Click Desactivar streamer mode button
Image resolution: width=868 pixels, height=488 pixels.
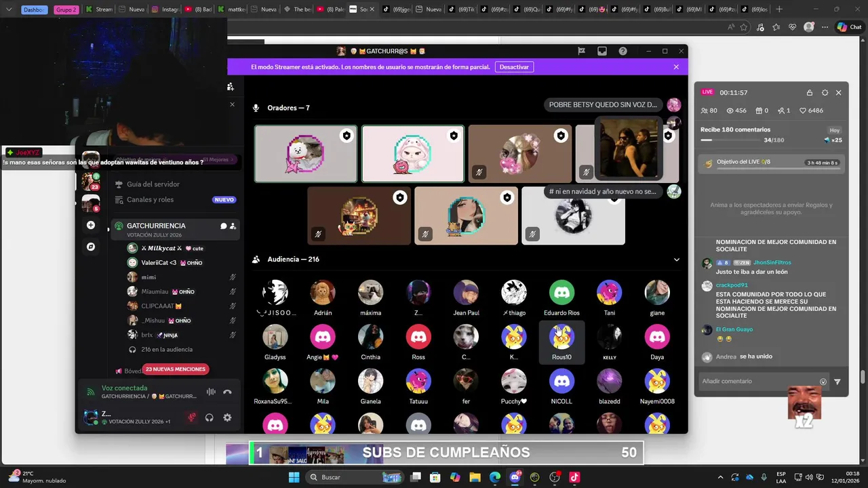pos(514,67)
